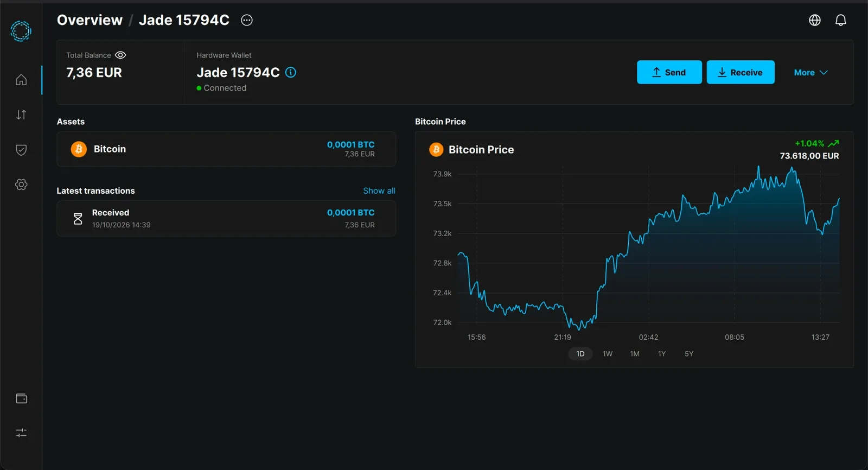Open the Wallets icon in the sidebar
The image size is (868, 470).
tap(21, 398)
